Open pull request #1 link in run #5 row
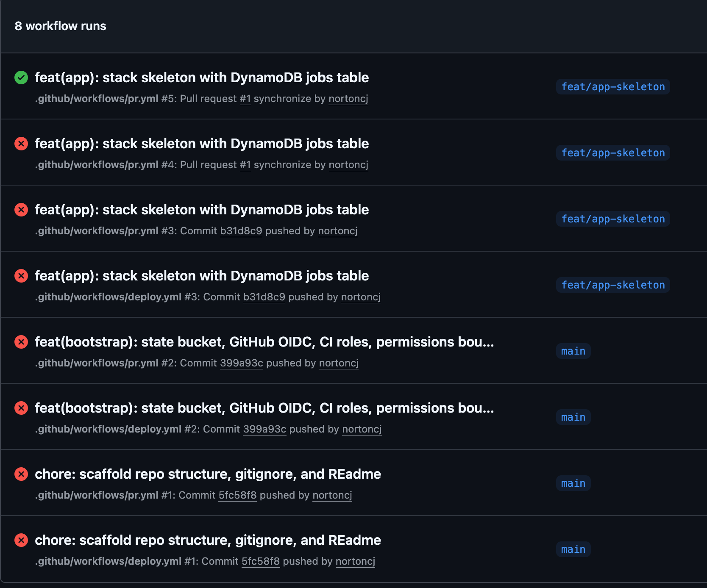This screenshot has height=588, width=707. (x=245, y=99)
